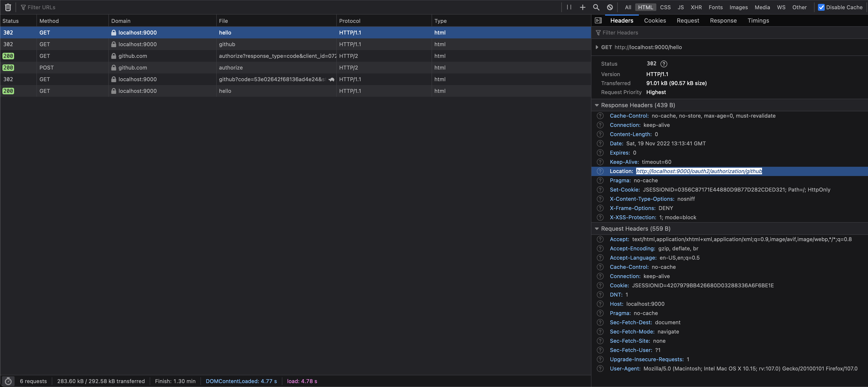Click the Location header URL link
868x387 pixels.
[699, 171]
